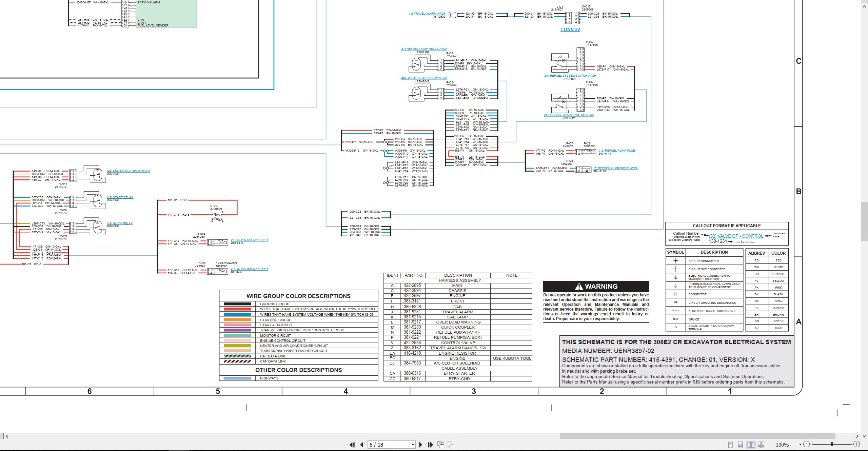This screenshot has height=451, width=868.
Task: Open the (45) GLOW RELAY link
Action: pyautogui.click(x=120, y=223)
